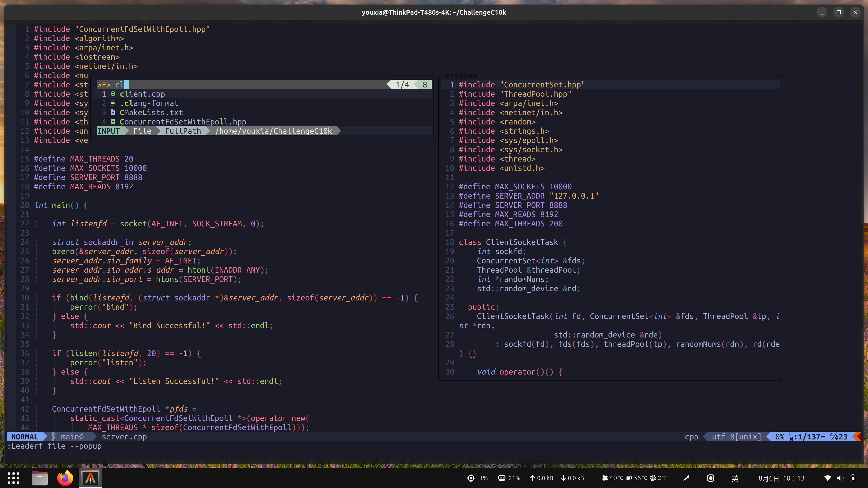
Task: Click the fan OFF tray indicator
Action: pyautogui.click(x=657, y=478)
